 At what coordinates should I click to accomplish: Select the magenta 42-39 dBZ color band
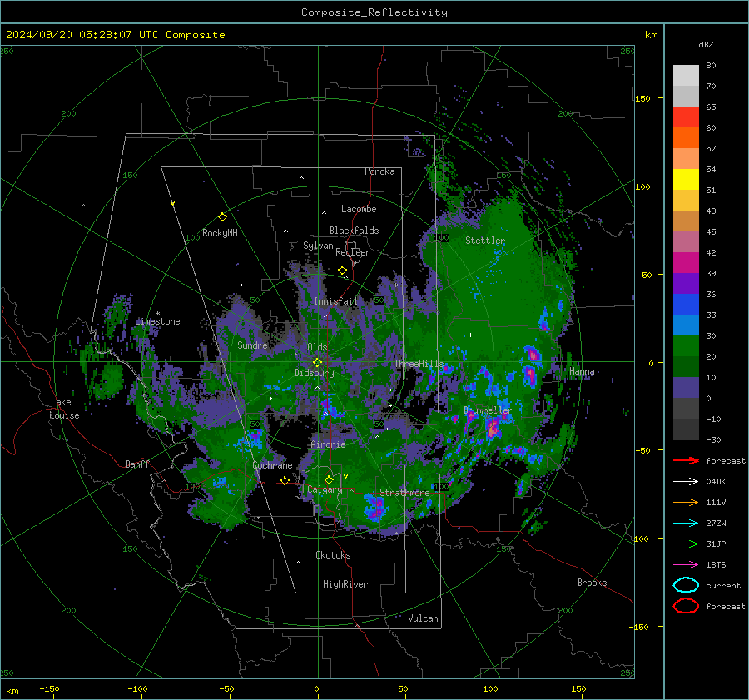(686, 262)
